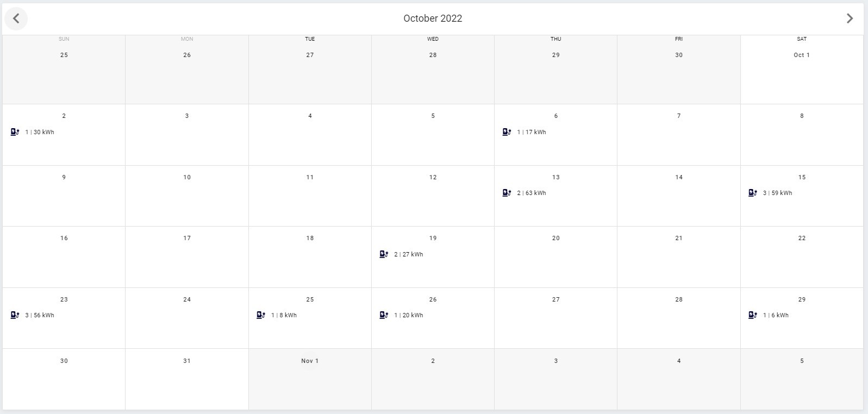Open the '3 | 59 kWh' entry
The height and width of the screenshot is (414, 868).
tap(777, 193)
